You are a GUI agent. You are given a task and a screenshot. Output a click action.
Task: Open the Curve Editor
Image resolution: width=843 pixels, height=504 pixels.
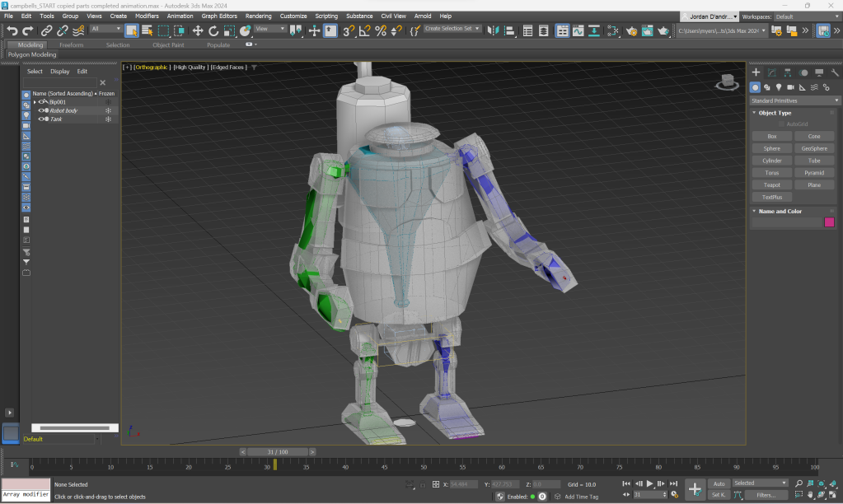coord(578,30)
